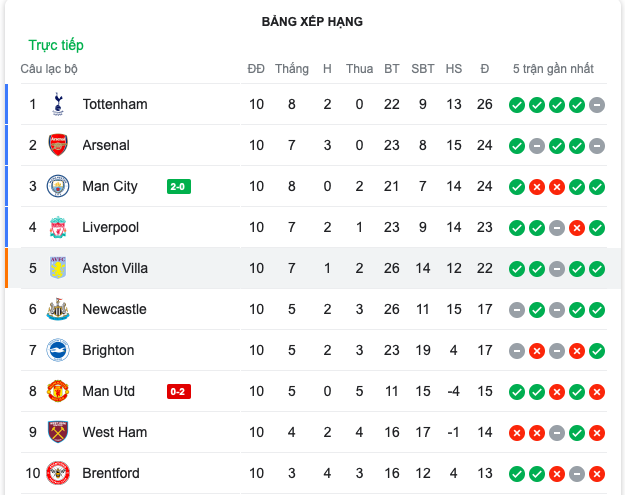This screenshot has height=495, width=625.
Task: Select the Liverpool club crest
Action: pos(58,227)
